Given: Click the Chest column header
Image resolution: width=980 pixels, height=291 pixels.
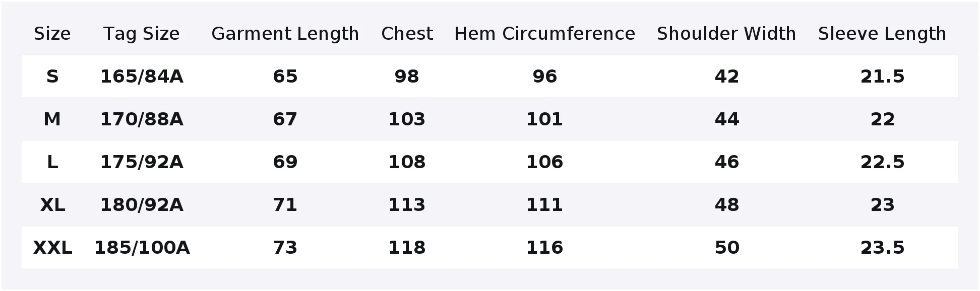Looking at the screenshot, I should pyautogui.click(x=407, y=34).
